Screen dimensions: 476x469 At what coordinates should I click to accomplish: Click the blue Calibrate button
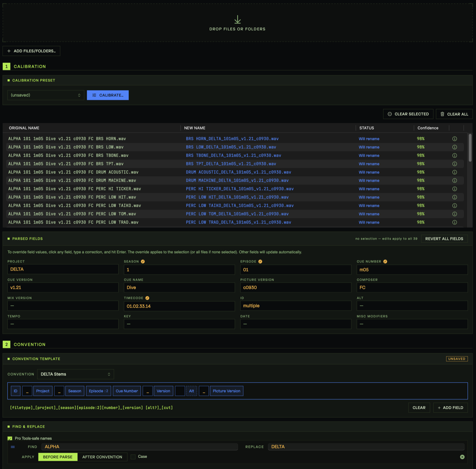[x=108, y=95]
